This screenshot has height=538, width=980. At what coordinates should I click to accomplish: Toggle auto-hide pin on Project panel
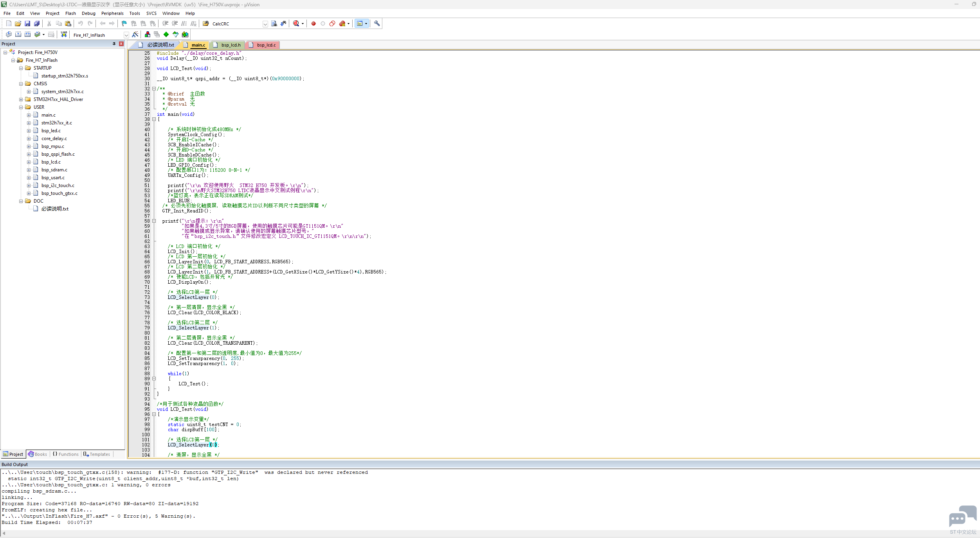[x=114, y=44]
